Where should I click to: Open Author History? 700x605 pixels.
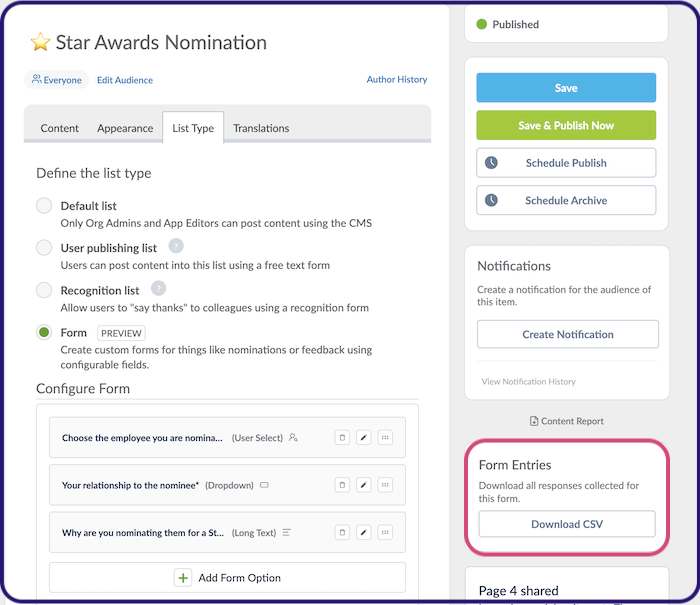click(x=396, y=79)
